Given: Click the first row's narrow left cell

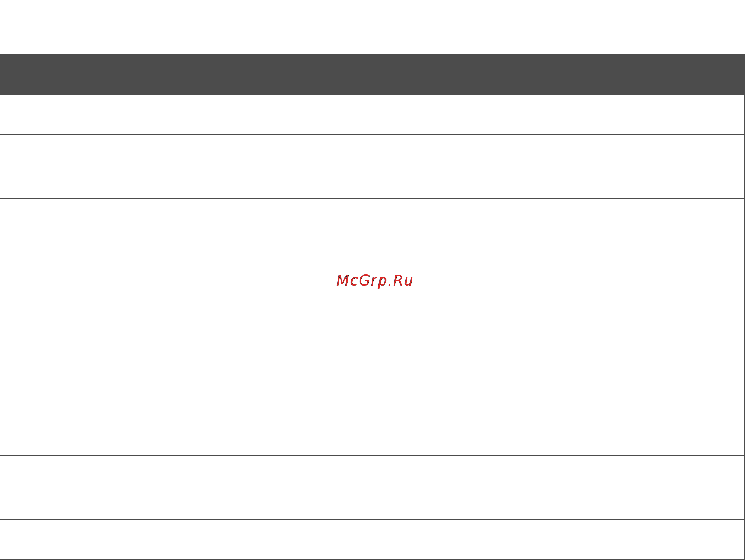Looking at the screenshot, I should click(x=109, y=115).
